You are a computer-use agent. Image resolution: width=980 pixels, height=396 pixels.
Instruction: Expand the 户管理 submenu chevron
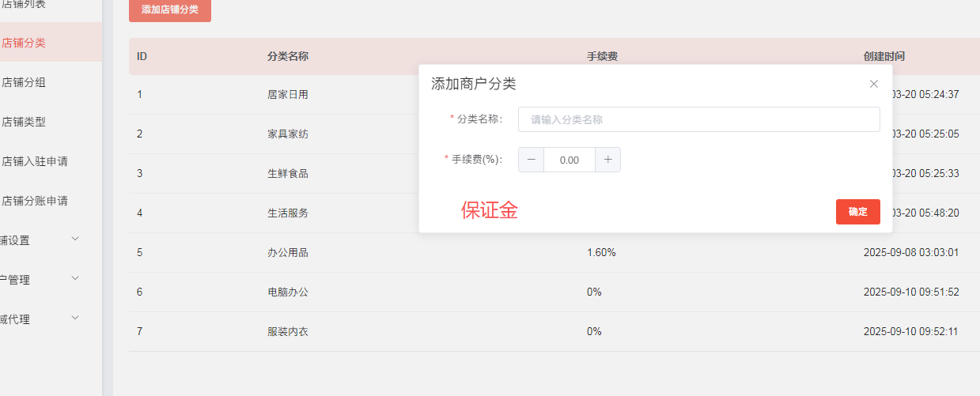(75, 278)
